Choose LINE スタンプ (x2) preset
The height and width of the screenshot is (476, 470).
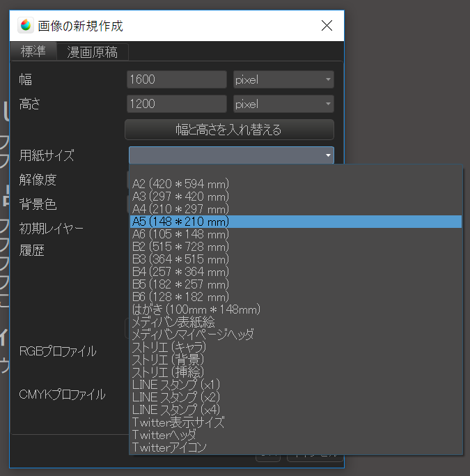pos(296,398)
